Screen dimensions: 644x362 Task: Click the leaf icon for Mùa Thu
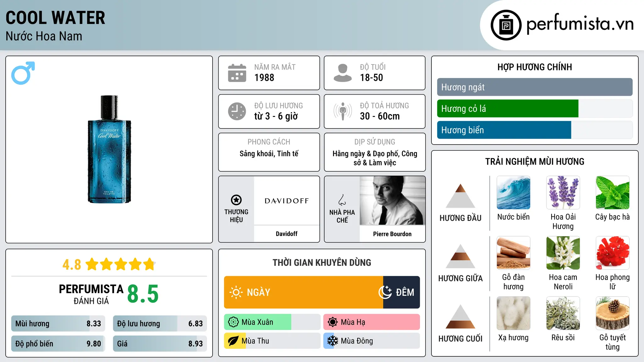[x=233, y=341]
